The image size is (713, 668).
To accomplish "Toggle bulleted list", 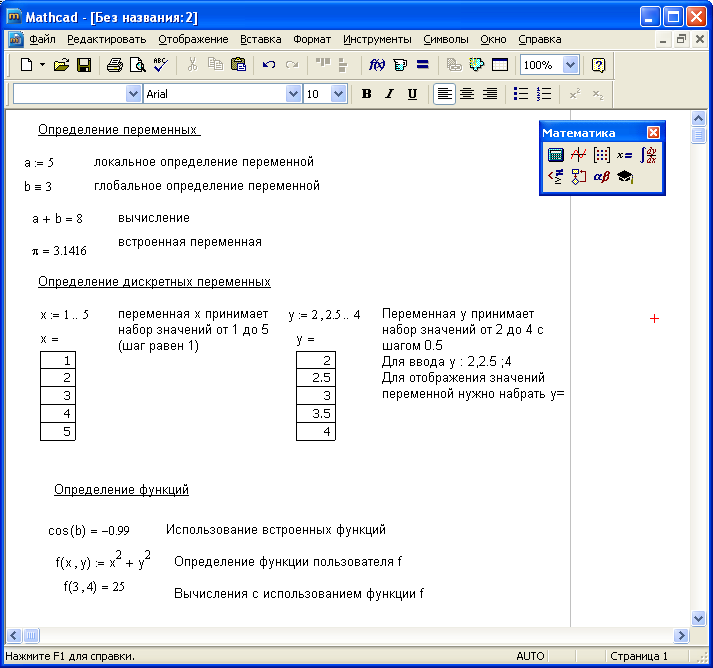I will 521,94.
